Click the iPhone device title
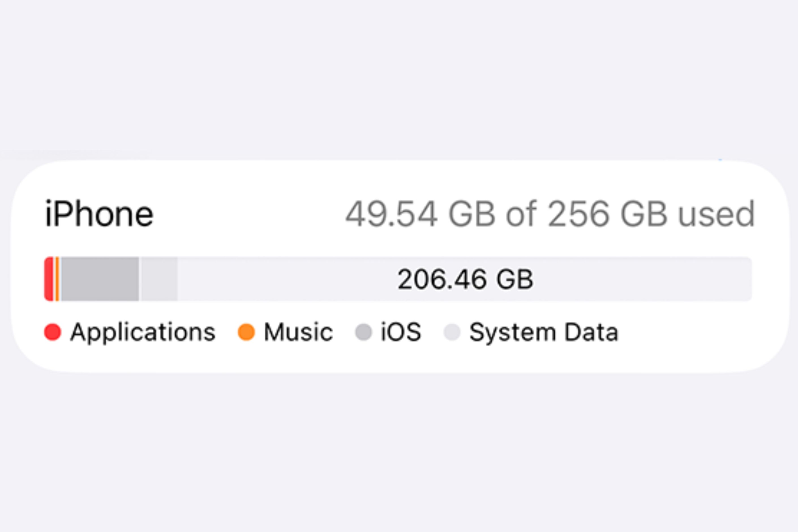This screenshot has width=798, height=532. click(99, 214)
